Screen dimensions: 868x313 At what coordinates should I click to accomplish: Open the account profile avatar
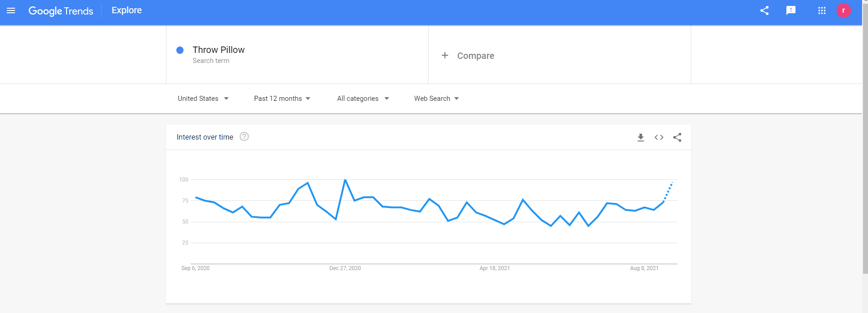(x=844, y=10)
